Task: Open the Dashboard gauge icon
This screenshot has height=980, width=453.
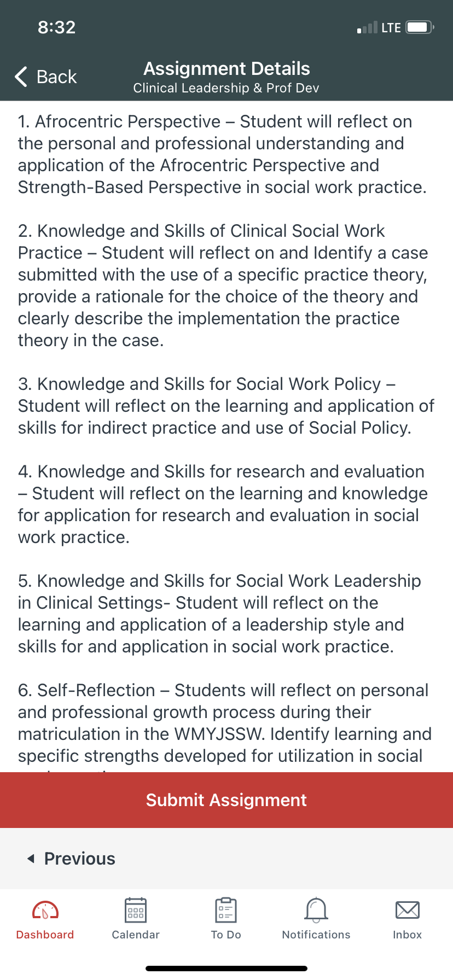Action: [x=45, y=911]
